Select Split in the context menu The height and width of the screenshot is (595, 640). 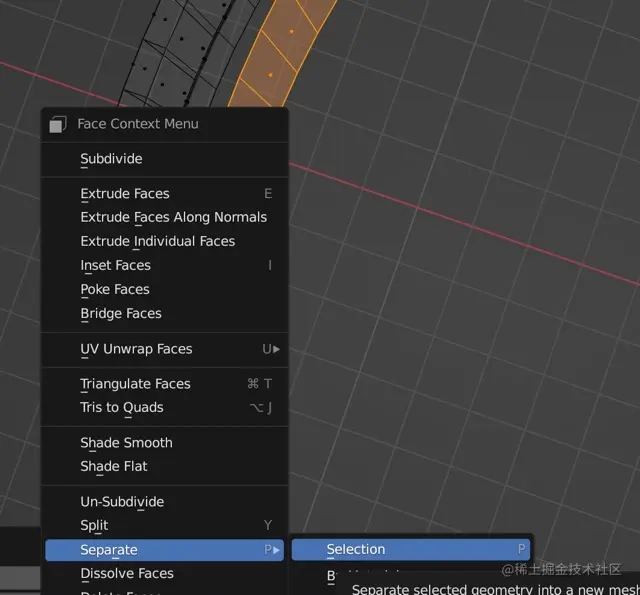pos(164,525)
